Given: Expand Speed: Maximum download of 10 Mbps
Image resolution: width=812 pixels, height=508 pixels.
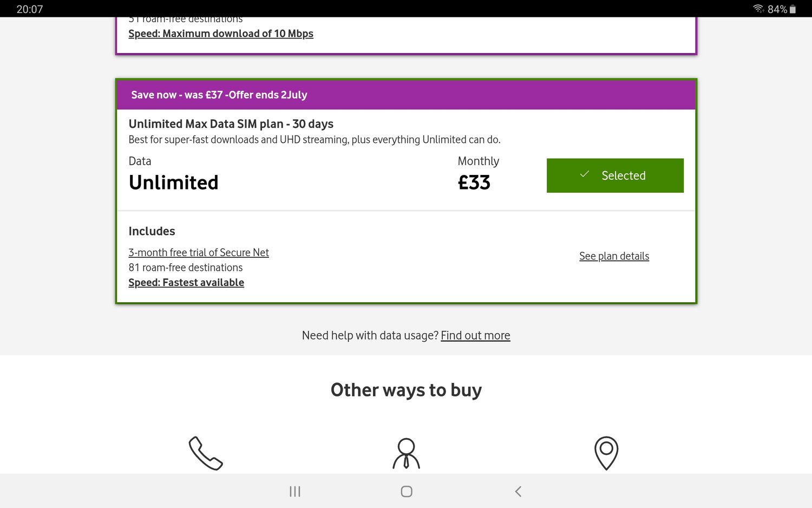Looking at the screenshot, I should coord(221,34).
